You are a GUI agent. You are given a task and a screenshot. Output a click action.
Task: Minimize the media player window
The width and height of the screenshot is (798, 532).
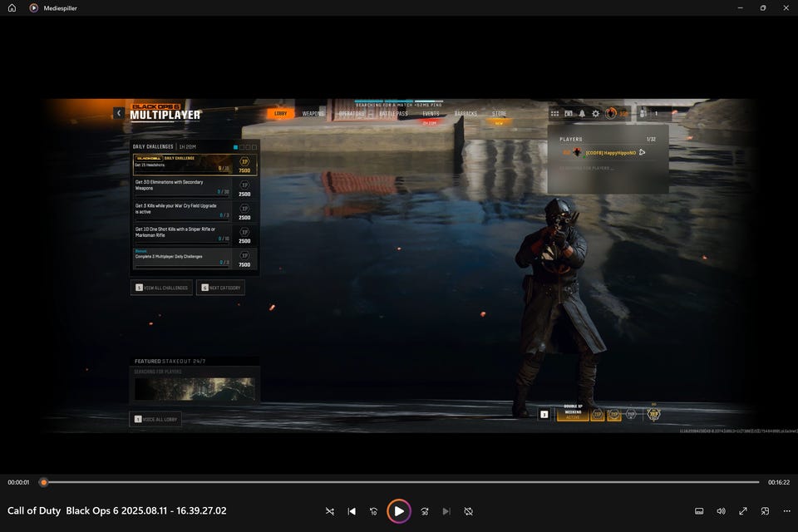740,7
